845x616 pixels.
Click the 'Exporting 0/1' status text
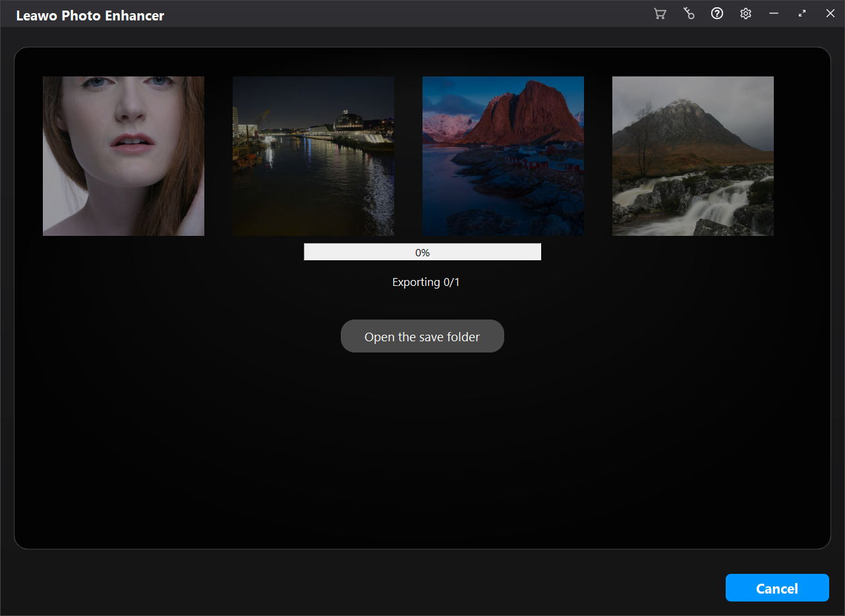pyautogui.click(x=426, y=282)
